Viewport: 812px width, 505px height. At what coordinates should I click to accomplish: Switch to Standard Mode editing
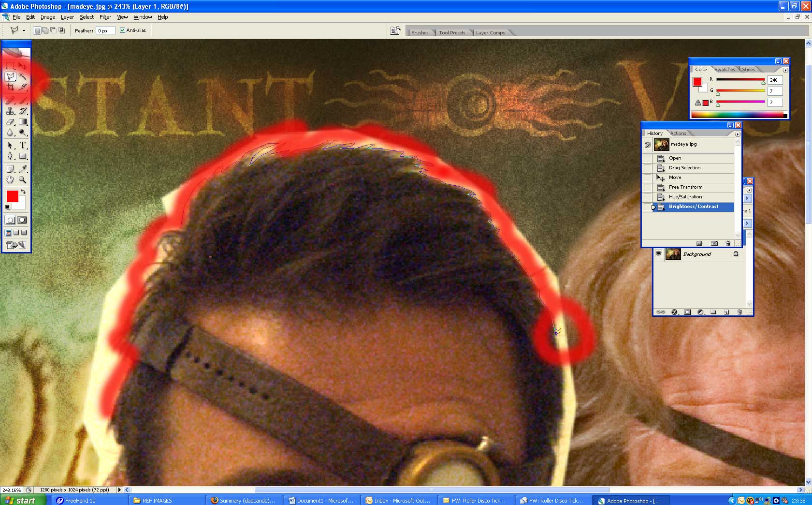coord(10,220)
